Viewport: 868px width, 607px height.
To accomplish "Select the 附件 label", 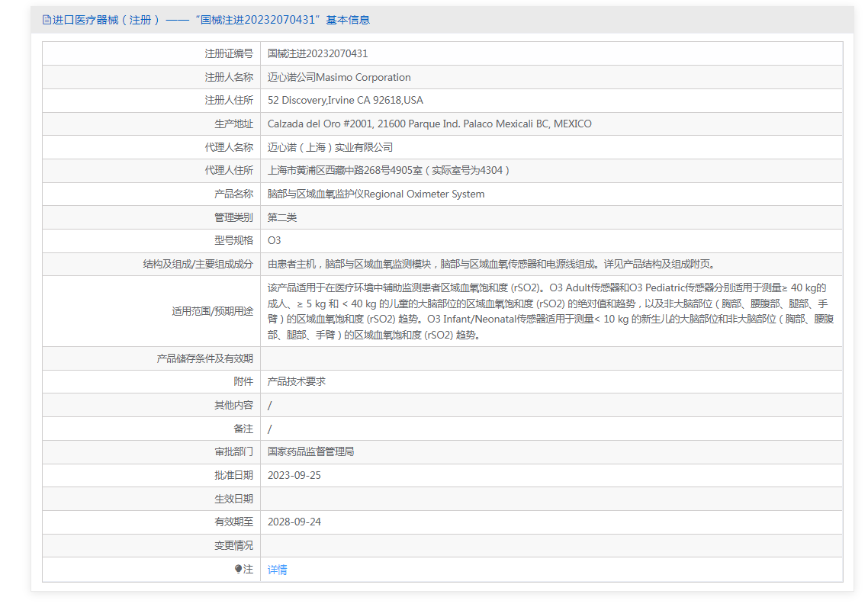I will coord(243,382).
